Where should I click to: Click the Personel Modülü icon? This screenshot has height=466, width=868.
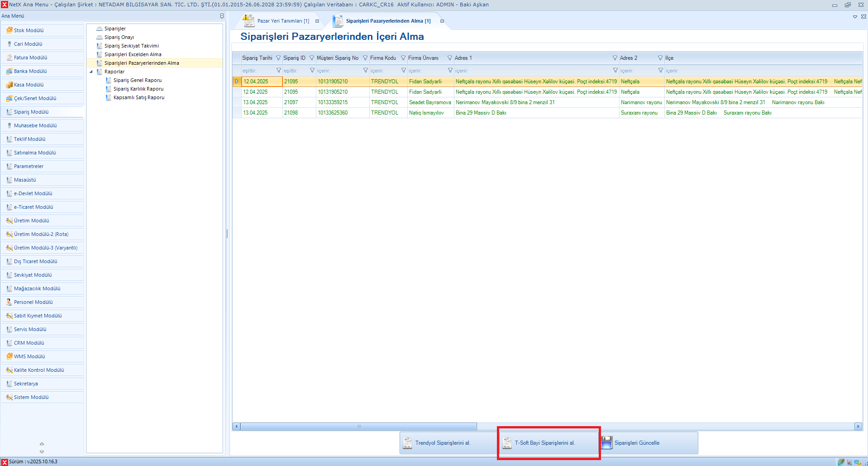(x=9, y=302)
